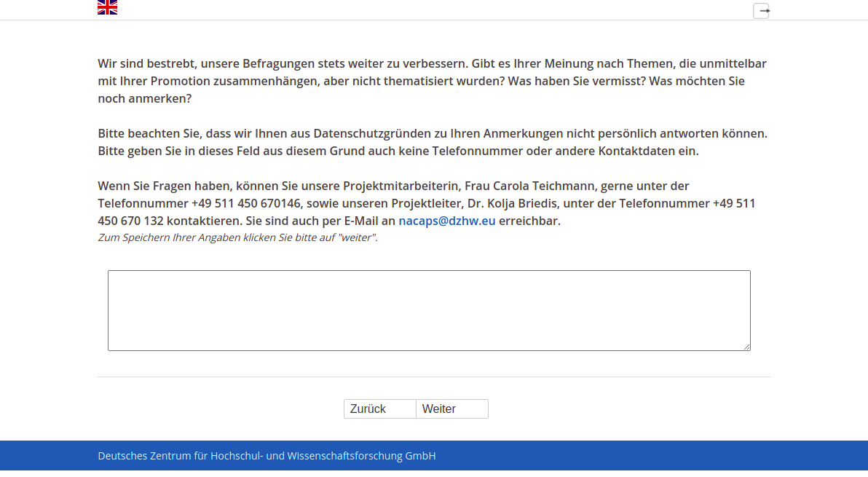The image size is (868, 477).
Task: Switch language via the UK flag icon
Action: pyautogui.click(x=107, y=7)
